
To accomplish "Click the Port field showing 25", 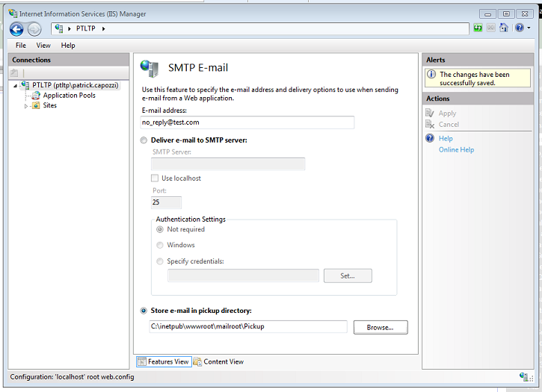I will coord(166,202).
